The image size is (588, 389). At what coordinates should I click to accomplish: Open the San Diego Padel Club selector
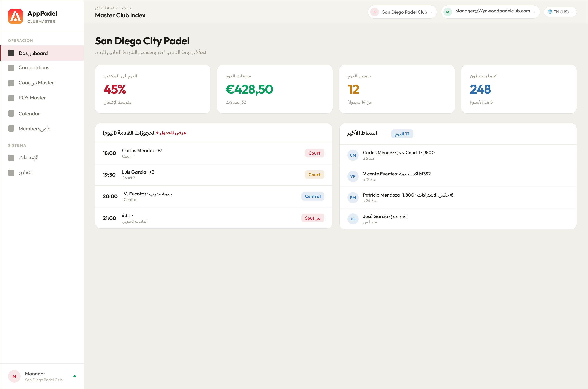coord(402,12)
